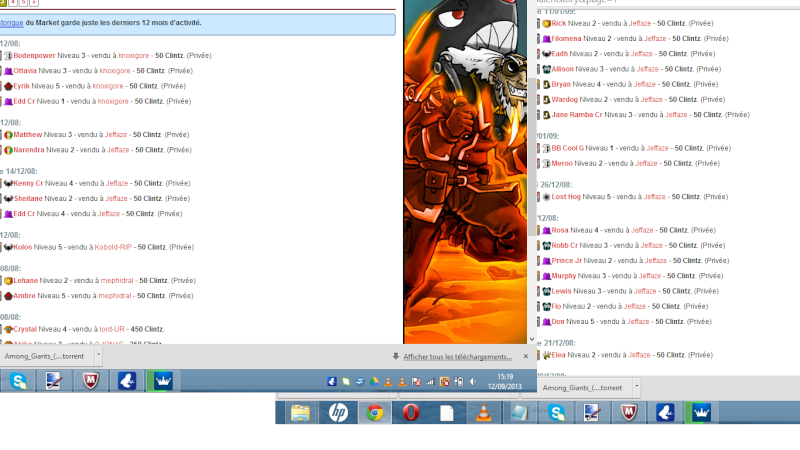
Task: Open the Robb Cr character link
Action: (x=564, y=245)
